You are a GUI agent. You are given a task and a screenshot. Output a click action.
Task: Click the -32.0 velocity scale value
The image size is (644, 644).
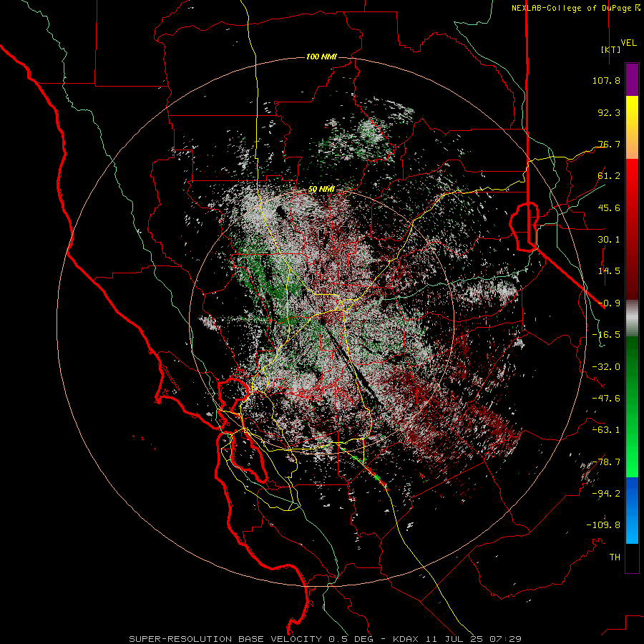tap(606, 367)
